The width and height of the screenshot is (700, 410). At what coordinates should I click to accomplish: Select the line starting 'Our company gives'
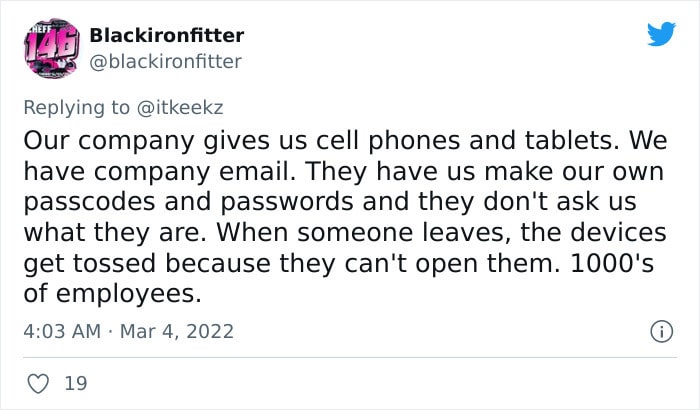pyautogui.click(x=346, y=141)
